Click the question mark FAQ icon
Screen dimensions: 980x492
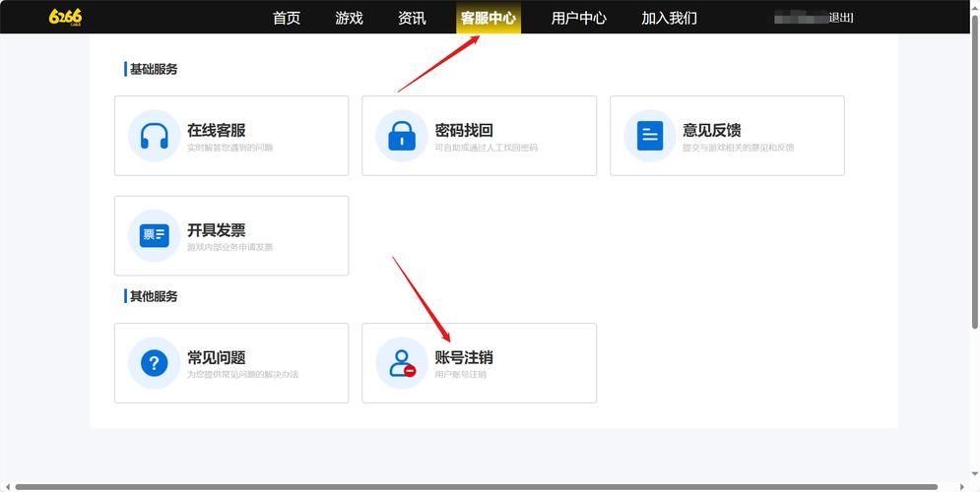click(154, 363)
